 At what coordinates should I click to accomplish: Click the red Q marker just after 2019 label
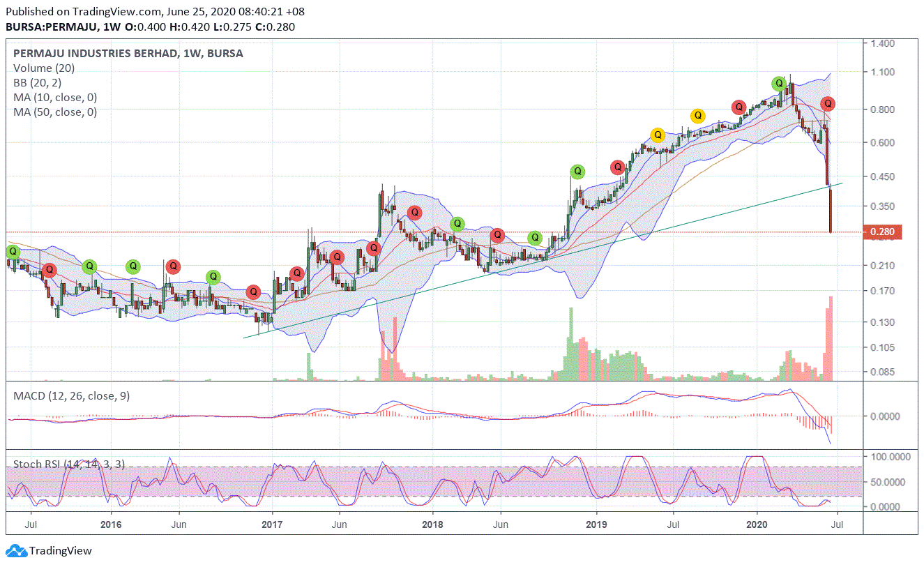pos(617,167)
